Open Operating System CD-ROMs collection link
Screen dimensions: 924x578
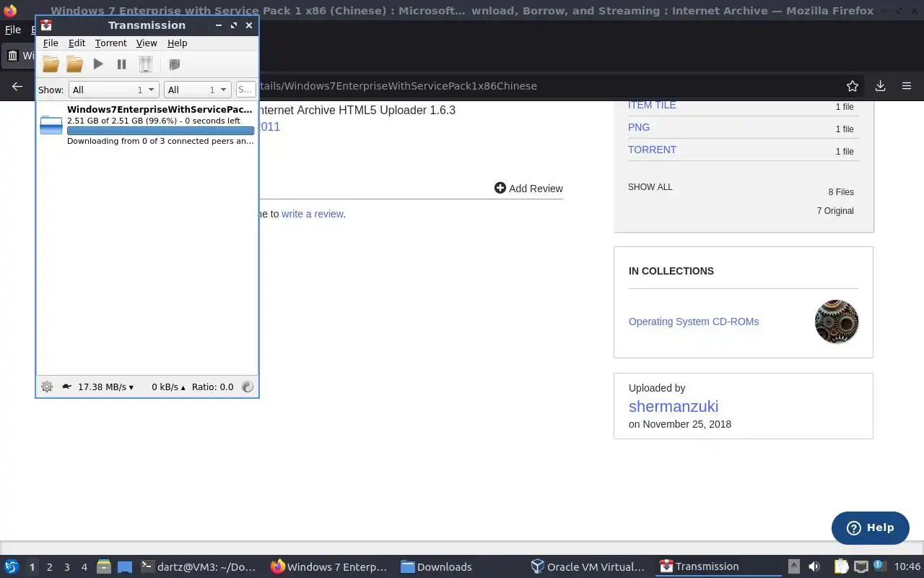[x=694, y=322]
